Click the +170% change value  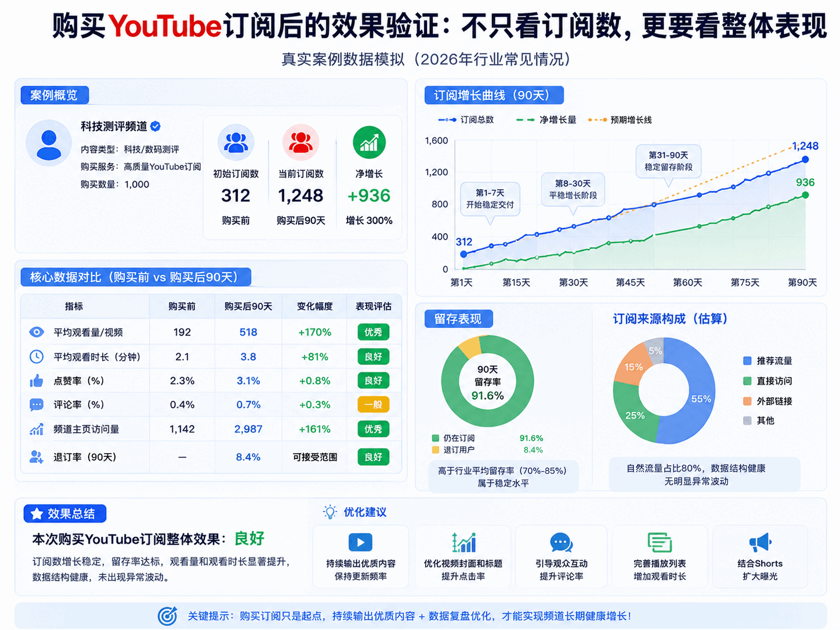[x=314, y=332]
